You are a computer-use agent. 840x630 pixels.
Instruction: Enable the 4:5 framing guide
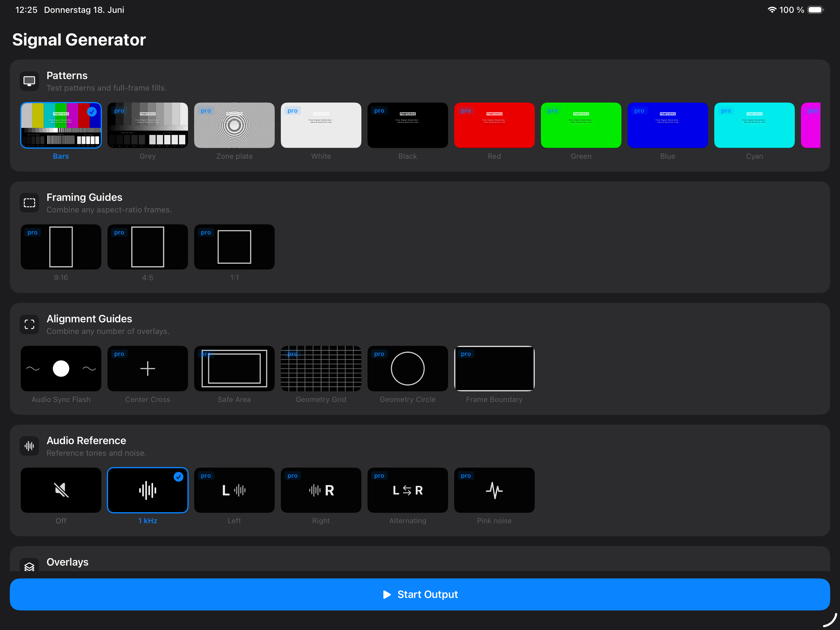click(147, 247)
